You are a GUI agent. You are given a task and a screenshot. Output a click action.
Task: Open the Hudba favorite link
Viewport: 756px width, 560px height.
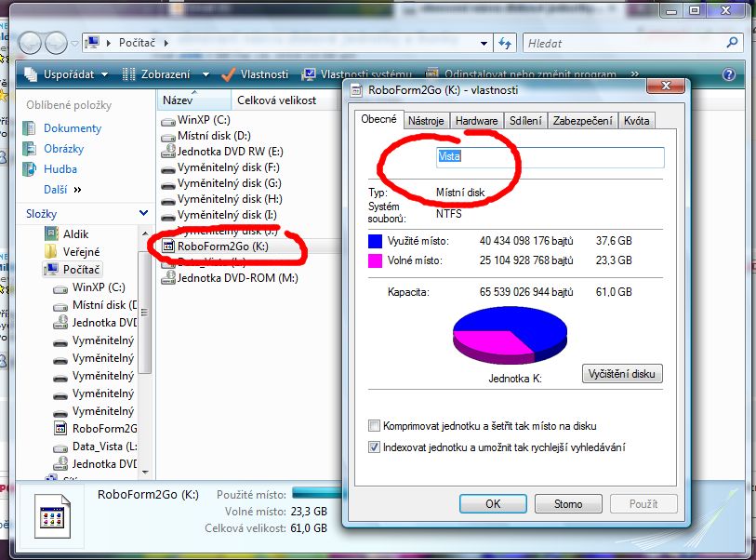point(60,169)
